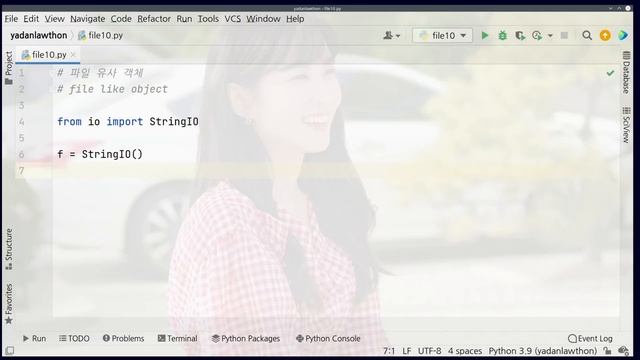
Task: Start debugging with the bug icon
Action: 502,36
